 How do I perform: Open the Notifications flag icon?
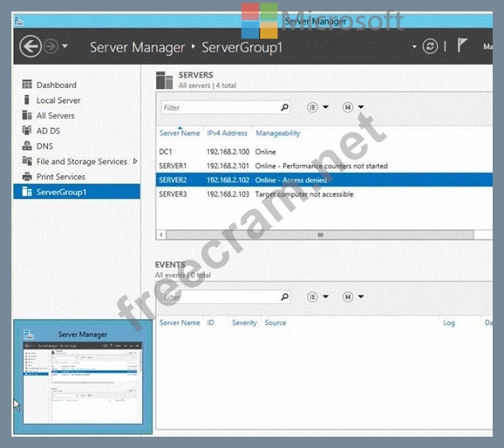tap(462, 45)
